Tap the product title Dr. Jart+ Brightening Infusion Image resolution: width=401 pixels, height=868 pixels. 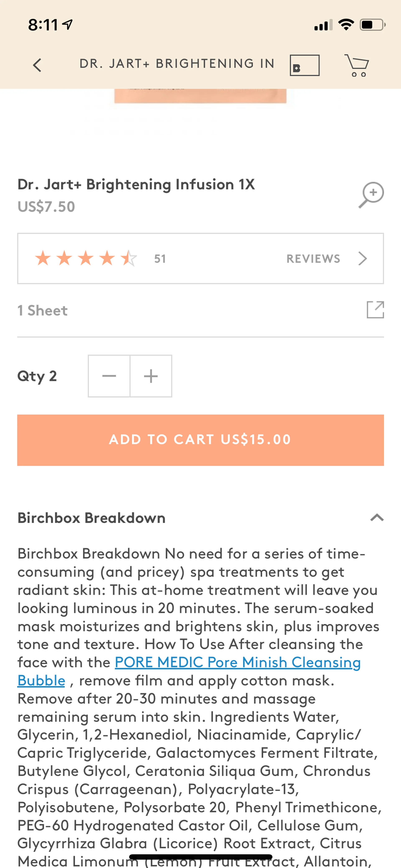pos(136,185)
